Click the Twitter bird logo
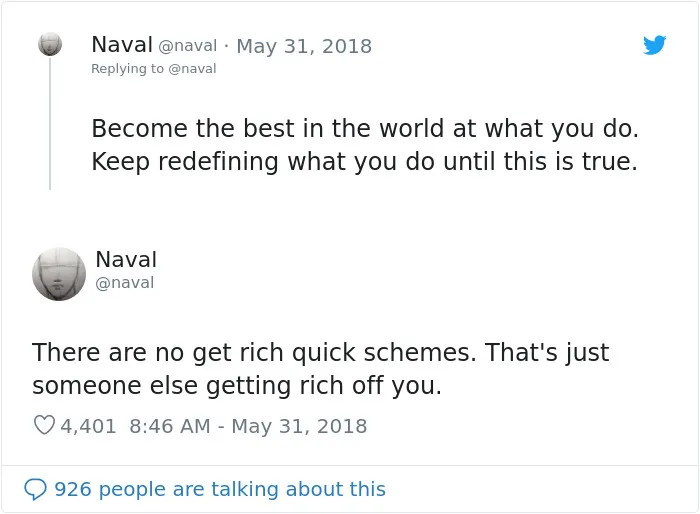This screenshot has height=514, width=700. (654, 45)
